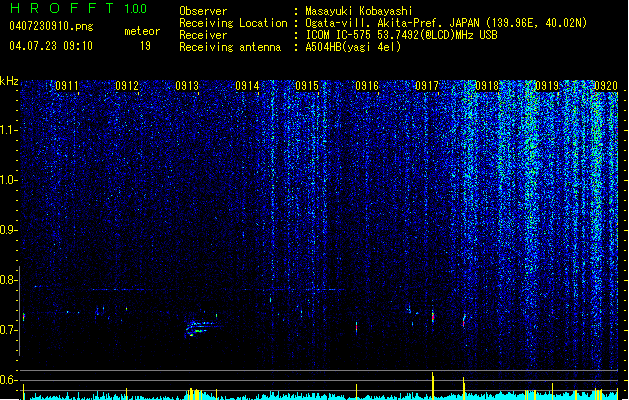Image resolution: width=629 pixels, height=400 pixels.
Task: Click the 0912 time marker
Action: pyautogui.click(x=127, y=86)
